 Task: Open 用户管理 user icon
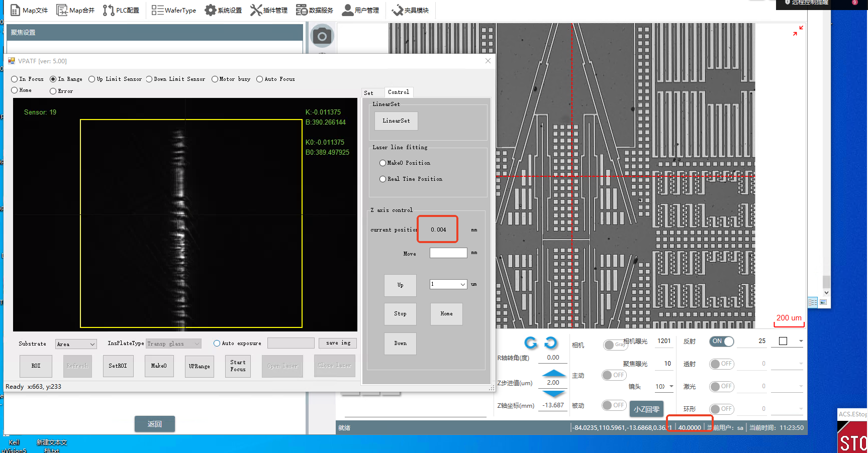click(360, 10)
